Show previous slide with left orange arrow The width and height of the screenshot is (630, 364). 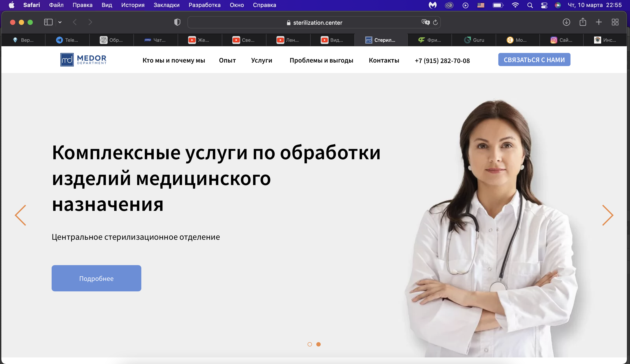coord(21,215)
